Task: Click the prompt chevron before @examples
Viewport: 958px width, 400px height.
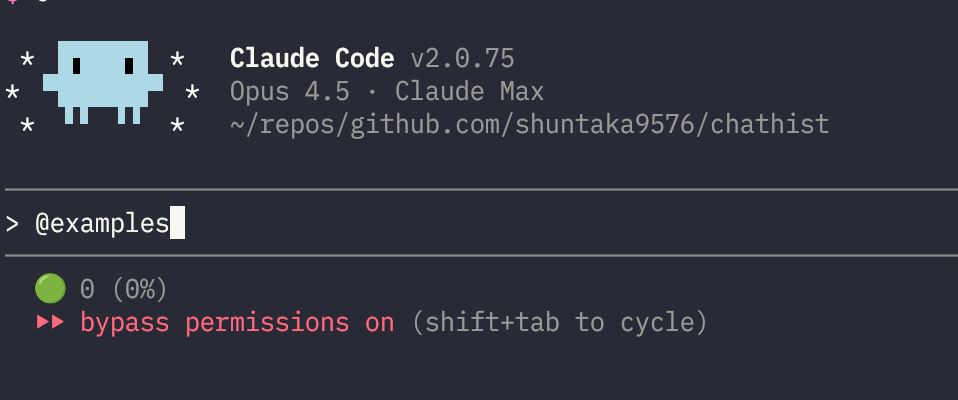Action: (x=12, y=224)
